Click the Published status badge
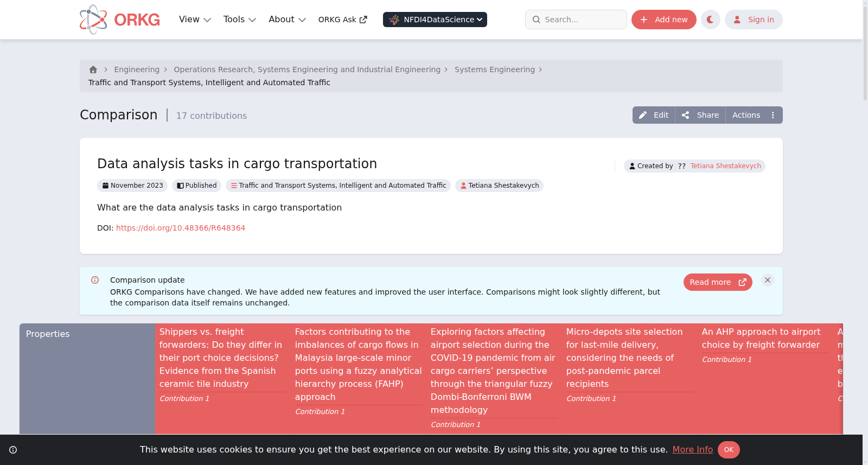The width and height of the screenshot is (868, 465). [196, 186]
